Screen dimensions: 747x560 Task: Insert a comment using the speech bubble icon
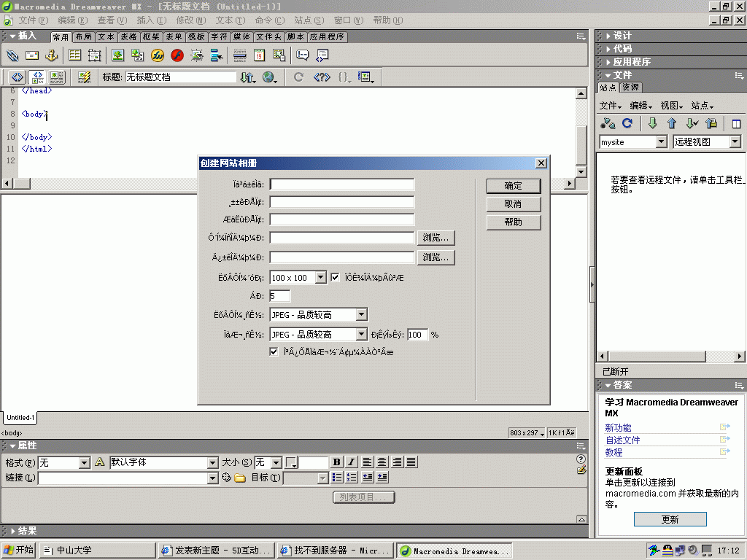(302, 55)
